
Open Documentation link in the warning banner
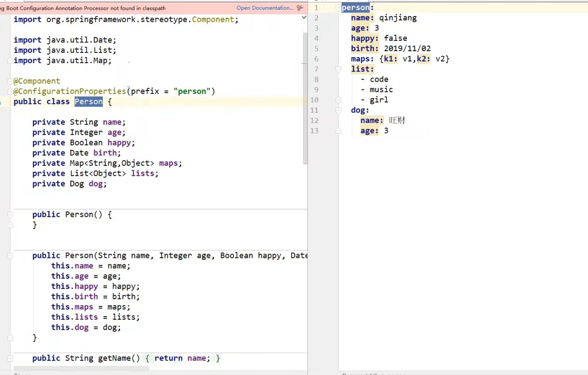coord(265,8)
